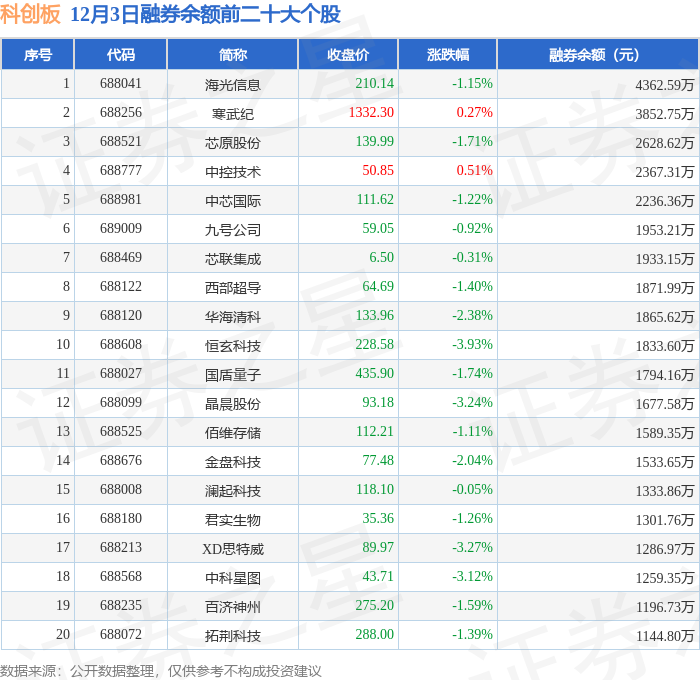Select the XD思特威 stock name
700x680 pixels.
[233, 549]
